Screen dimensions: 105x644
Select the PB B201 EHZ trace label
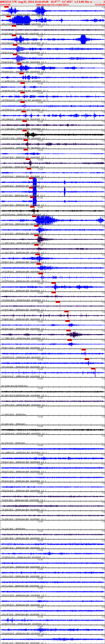coord(24,462)
